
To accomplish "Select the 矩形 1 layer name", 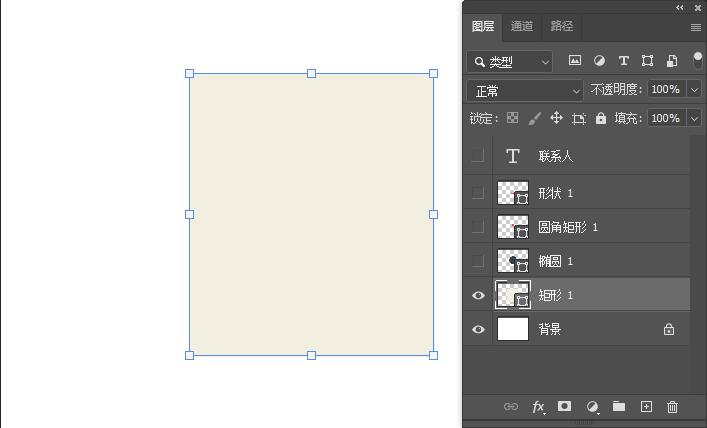I will coord(556,295).
